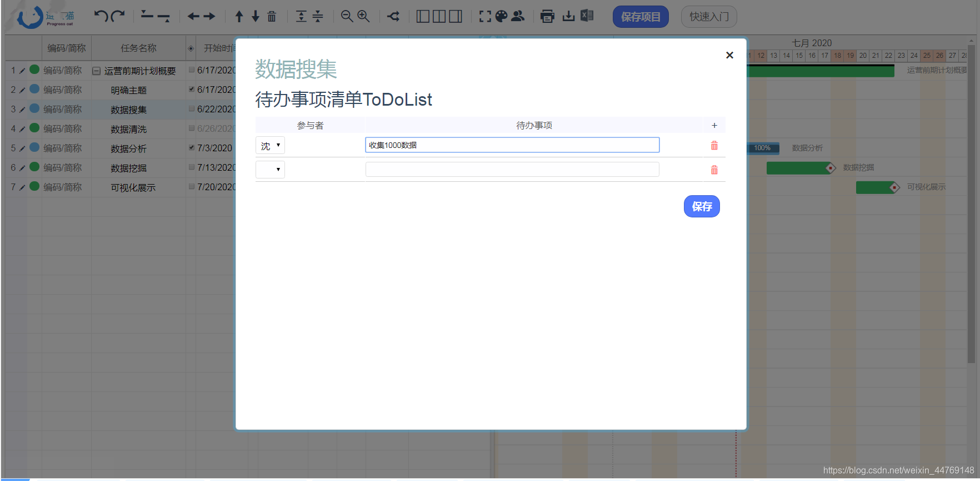Outdent task with left arrow icon
This screenshot has width=980, height=481.
pyautogui.click(x=193, y=16)
